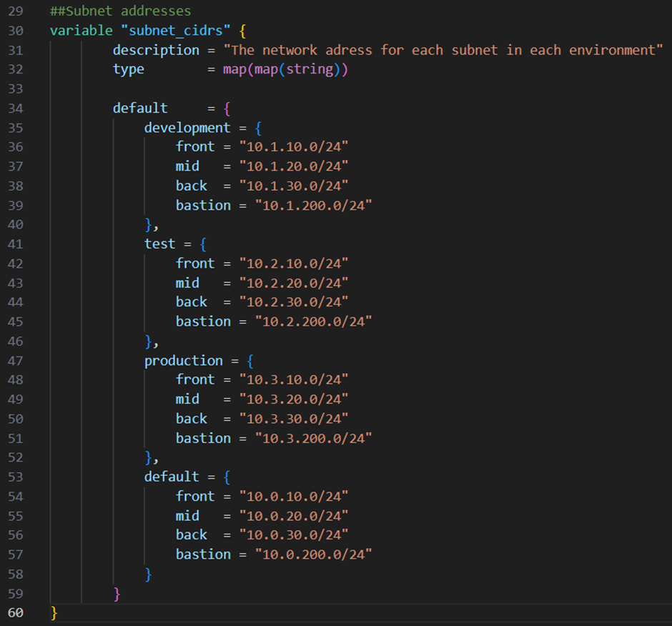Click the "default" key on line 34

pyautogui.click(x=139, y=108)
